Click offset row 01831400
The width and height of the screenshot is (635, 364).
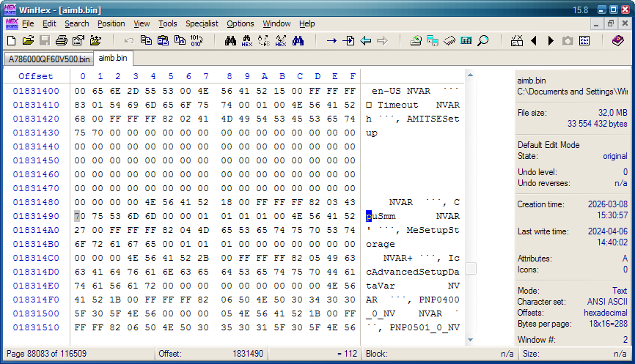(x=36, y=91)
